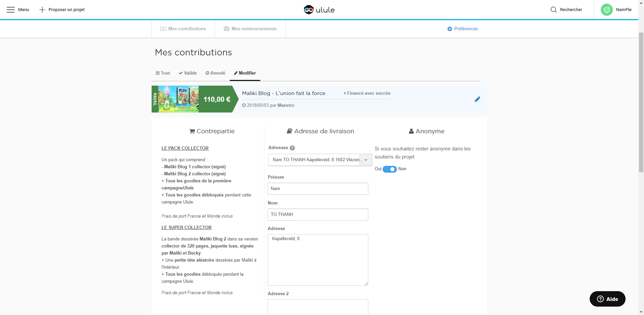Switch to the Valide filter tab
Screen dimensions: 644x315
(x=188, y=73)
